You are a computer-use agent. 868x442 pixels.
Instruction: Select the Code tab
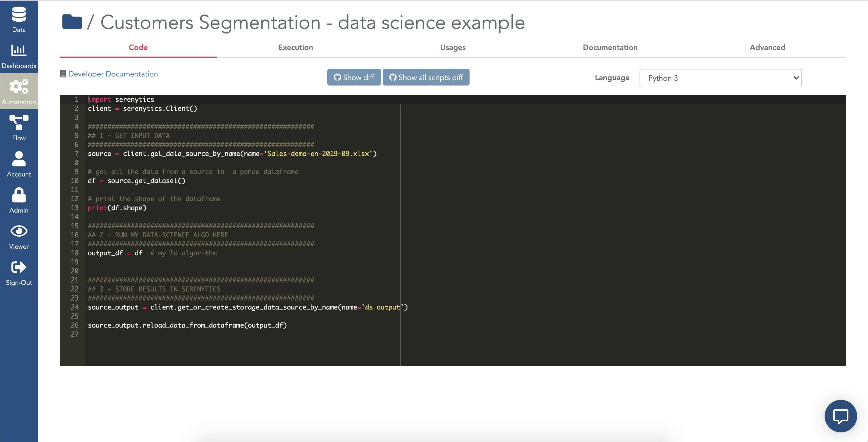point(138,48)
